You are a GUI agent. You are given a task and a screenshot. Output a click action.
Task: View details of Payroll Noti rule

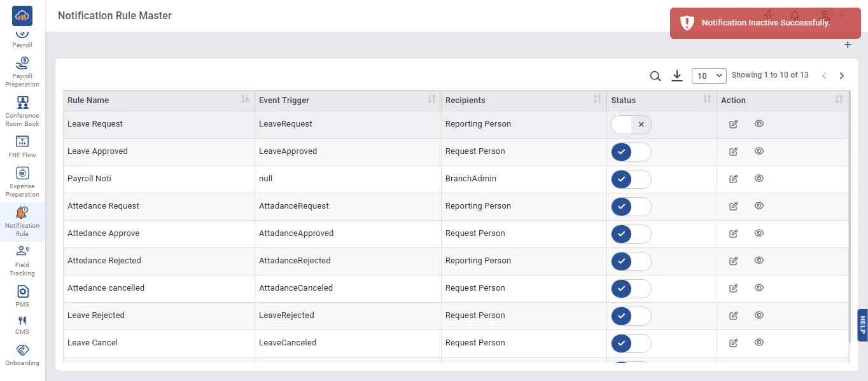tap(759, 179)
